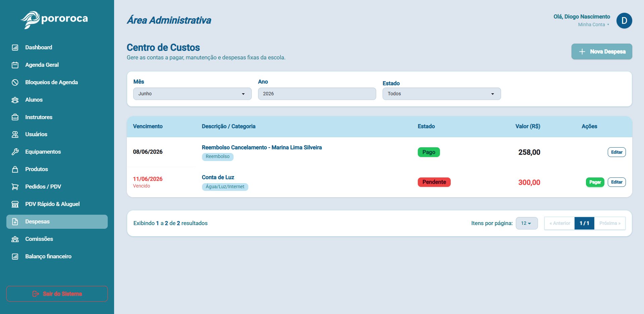The height and width of the screenshot is (314, 644).
Task: Select the Despesas menu item
Action: tap(57, 222)
